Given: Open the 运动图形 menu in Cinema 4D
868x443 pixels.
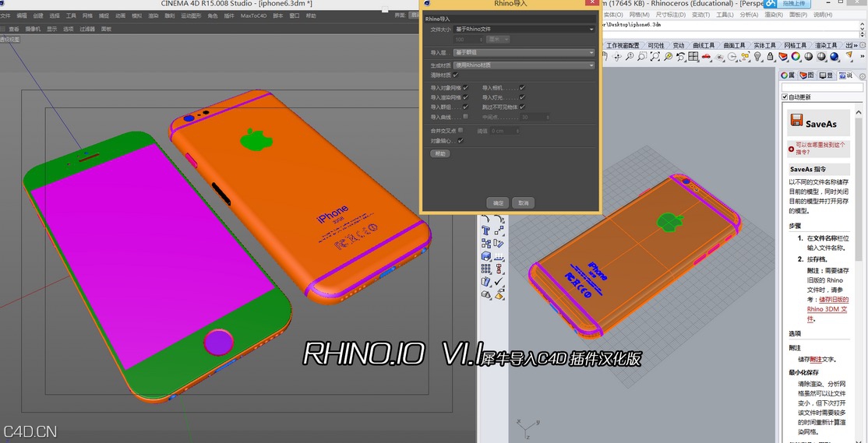Looking at the screenshot, I should (x=191, y=16).
